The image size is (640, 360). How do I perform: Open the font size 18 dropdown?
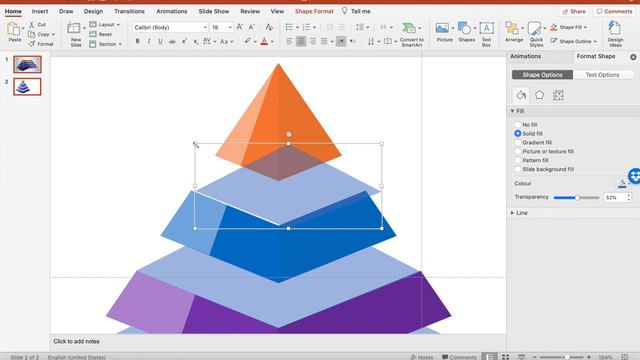pos(230,27)
